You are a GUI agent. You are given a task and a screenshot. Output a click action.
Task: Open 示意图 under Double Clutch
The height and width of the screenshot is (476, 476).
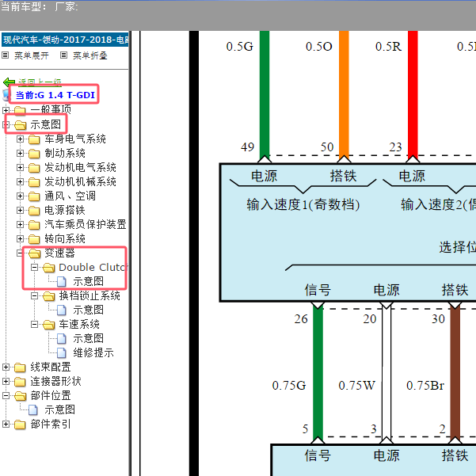[x=88, y=281]
